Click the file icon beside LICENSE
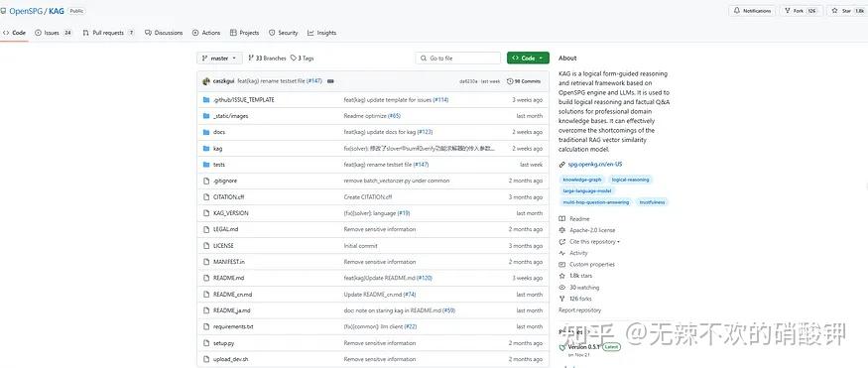The image size is (868, 368). pyautogui.click(x=206, y=246)
